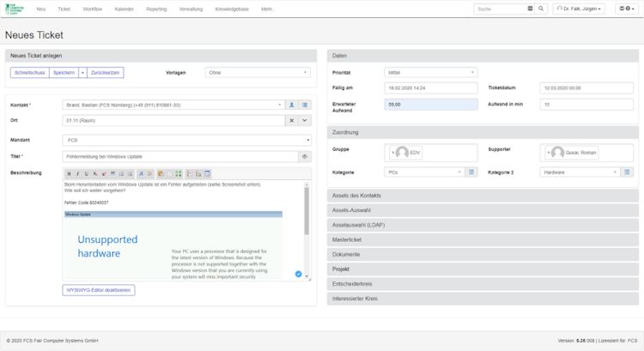This screenshot has height=351, width=644.
Task: Expand the Assetauswahl (LDAP) section
Action: [483, 226]
